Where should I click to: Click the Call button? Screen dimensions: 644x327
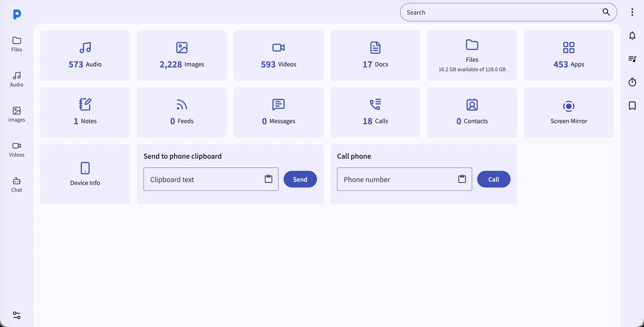tap(493, 179)
